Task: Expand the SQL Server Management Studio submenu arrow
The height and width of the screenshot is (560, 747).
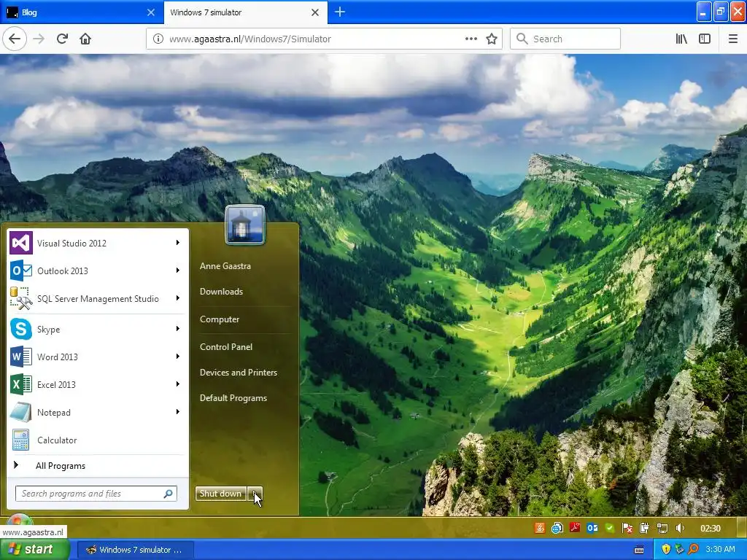Action: (178, 298)
